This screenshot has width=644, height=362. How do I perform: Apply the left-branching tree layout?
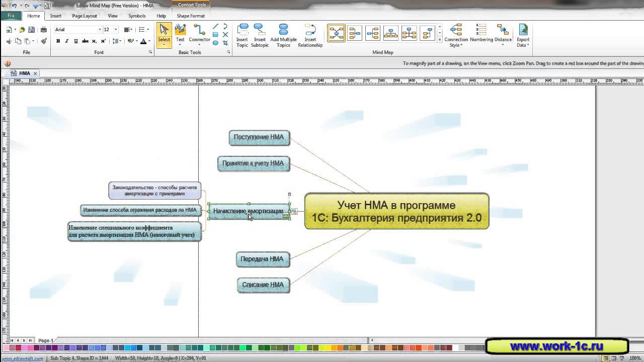point(427,33)
